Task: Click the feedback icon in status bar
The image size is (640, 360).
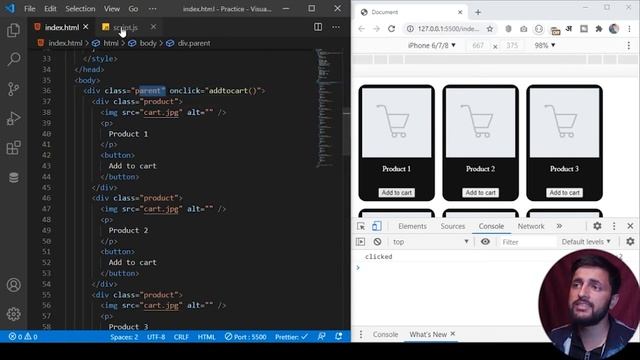Action: point(322,337)
